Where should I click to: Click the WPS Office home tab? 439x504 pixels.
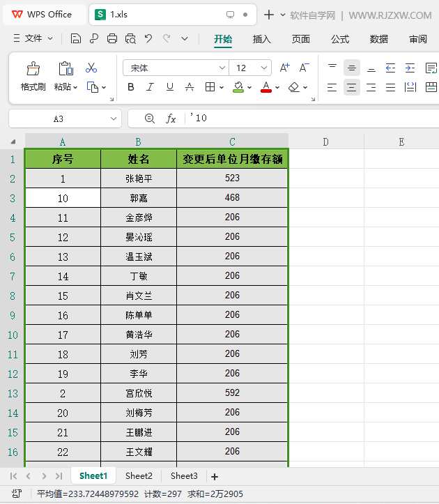(x=45, y=15)
